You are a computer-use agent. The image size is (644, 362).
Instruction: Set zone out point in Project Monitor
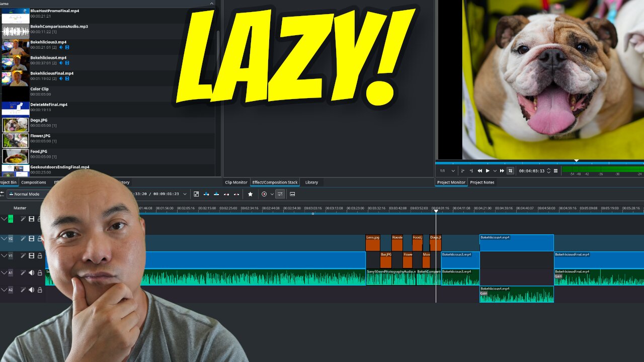471,171
